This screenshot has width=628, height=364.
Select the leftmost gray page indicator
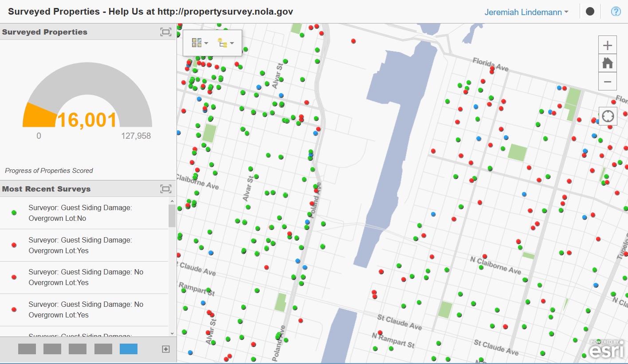coord(27,349)
